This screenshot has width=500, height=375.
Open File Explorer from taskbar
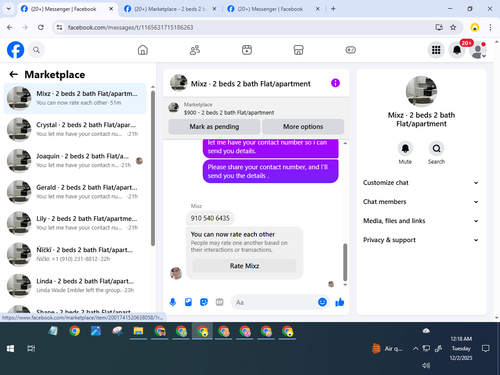point(138,331)
